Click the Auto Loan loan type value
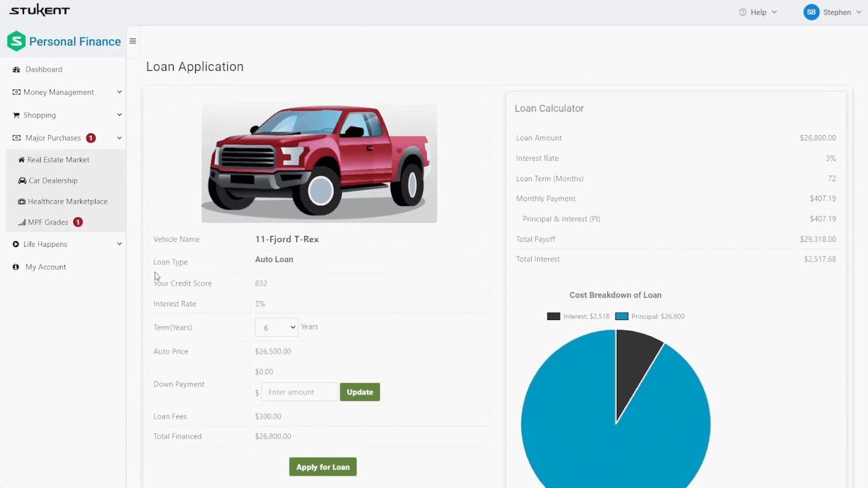This screenshot has width=868, height=488. coord(274,259)
